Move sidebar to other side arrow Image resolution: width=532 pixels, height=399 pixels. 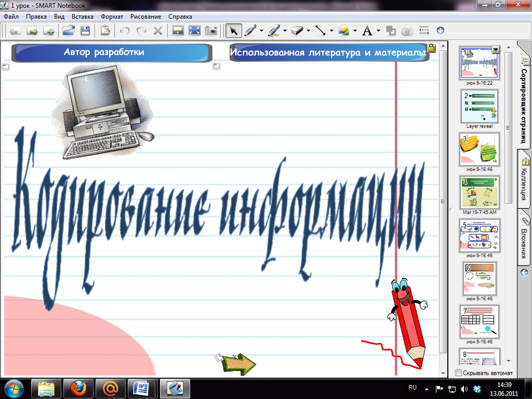pos(524,272)
